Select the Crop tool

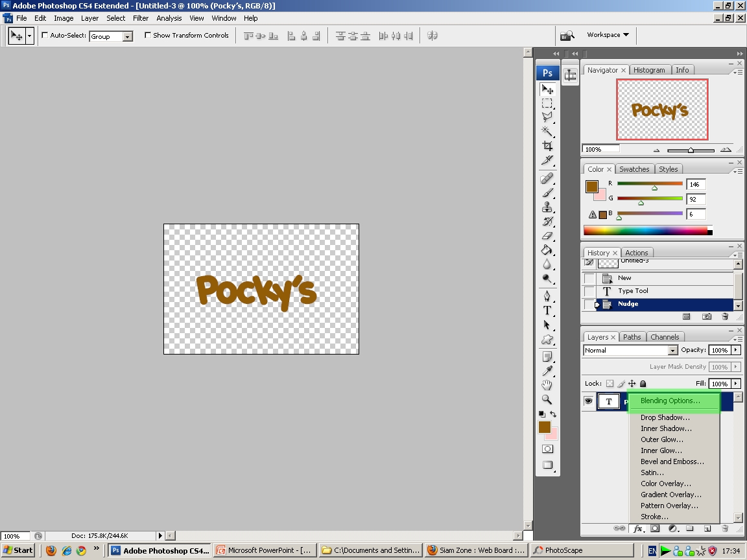547,146
